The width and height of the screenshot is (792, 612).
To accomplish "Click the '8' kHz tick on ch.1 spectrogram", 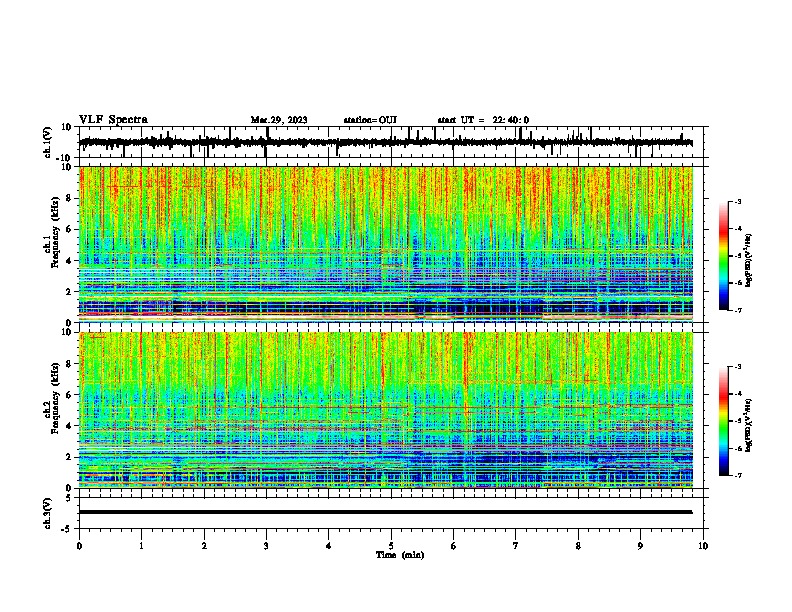I will pos(69,198).
